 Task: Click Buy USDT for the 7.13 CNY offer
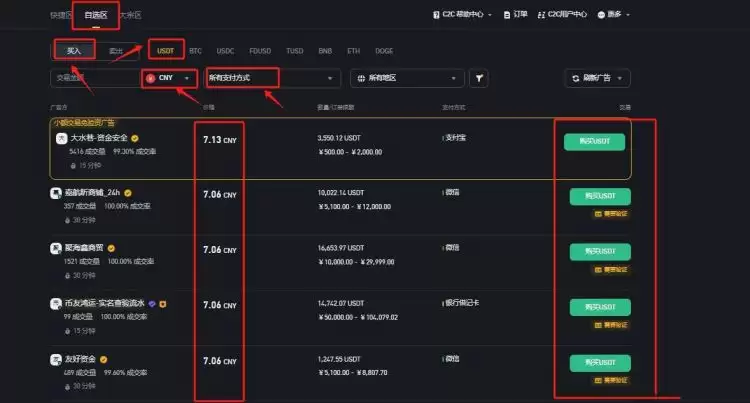594,142
